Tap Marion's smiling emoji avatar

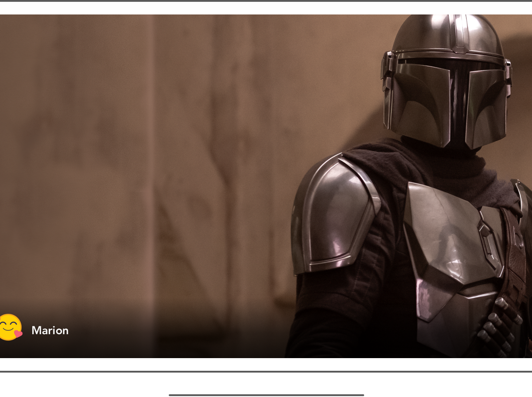tap(11, 327)
